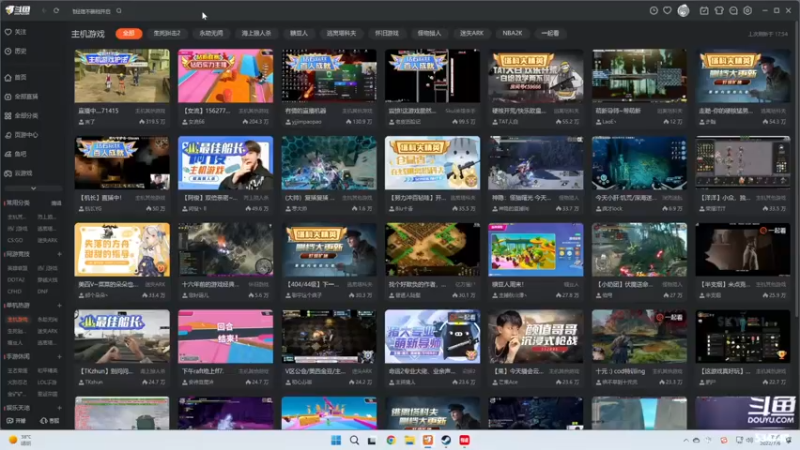This screenshot has height=450, width=800.
Task: Click the refresh icon in title bar
Action: tap(56, 11)
